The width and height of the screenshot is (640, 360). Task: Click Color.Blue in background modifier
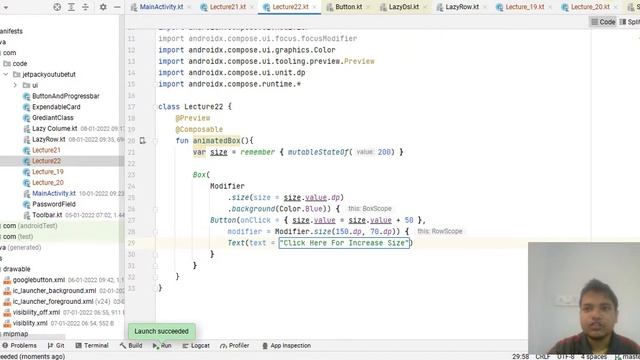(x=302, y=209)
